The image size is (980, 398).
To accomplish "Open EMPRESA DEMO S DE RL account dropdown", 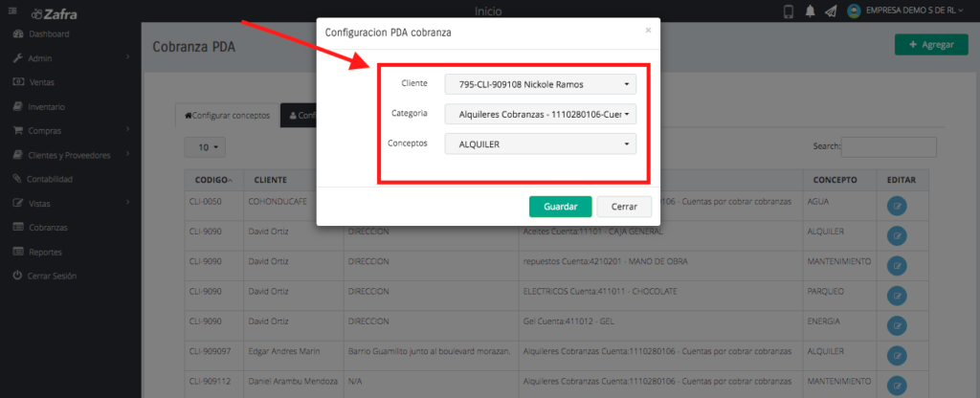I will 914,11.
